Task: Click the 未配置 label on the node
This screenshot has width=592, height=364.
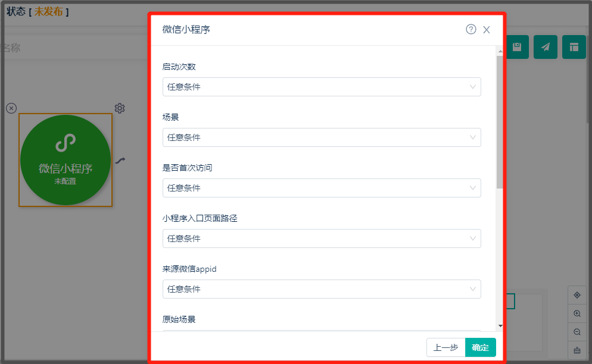Action: tap(66, 181)
